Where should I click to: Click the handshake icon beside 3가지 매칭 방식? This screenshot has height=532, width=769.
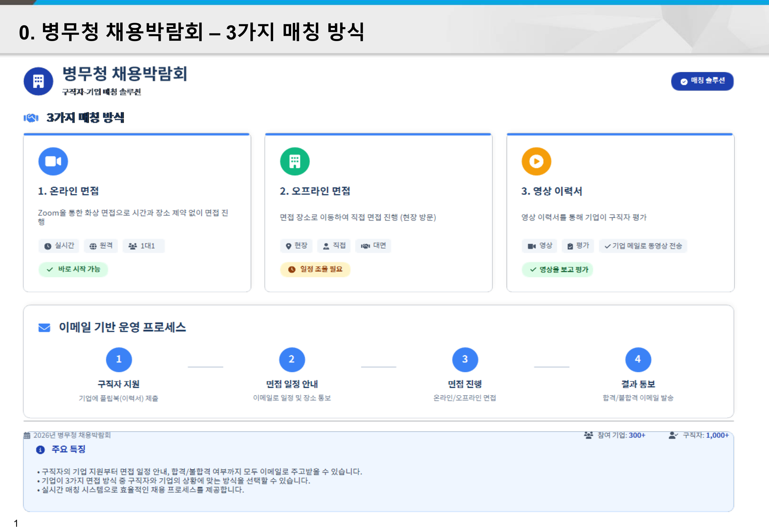point(31,118)
